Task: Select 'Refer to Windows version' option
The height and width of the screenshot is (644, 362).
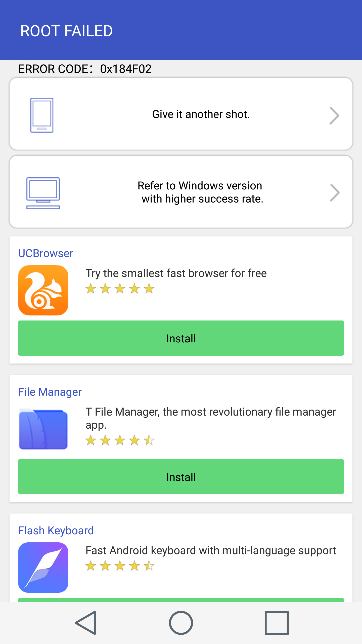Action: (200, 192)
